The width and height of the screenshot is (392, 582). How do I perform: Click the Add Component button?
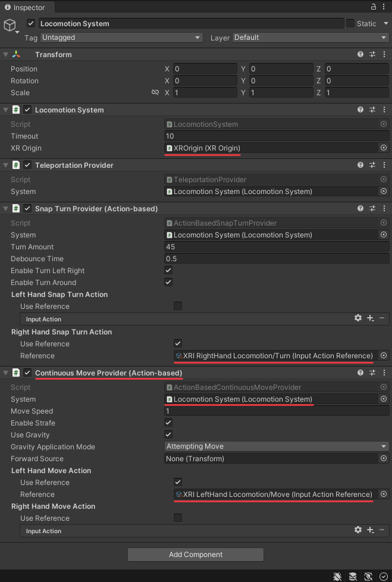(x=196, y=555)
